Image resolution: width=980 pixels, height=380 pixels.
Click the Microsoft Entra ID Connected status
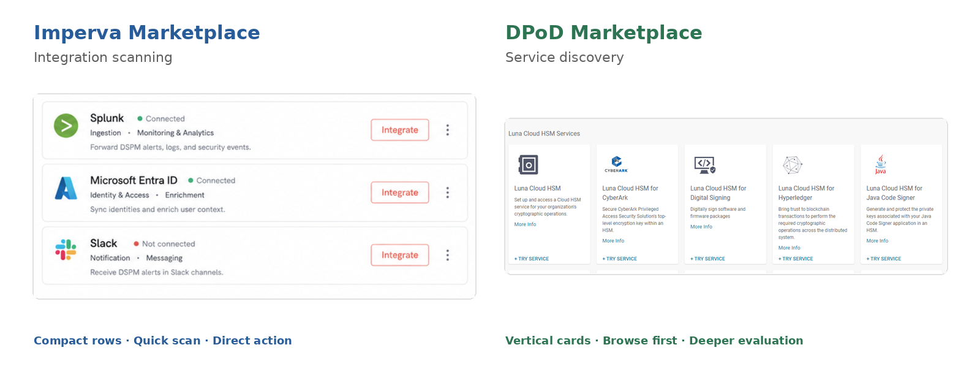coord(211,181)
